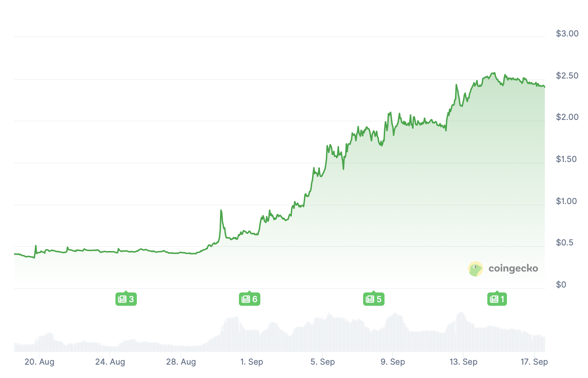Select the 24. Aug date label
This screenshot has height=378, width=588.
tap(110, 362)
